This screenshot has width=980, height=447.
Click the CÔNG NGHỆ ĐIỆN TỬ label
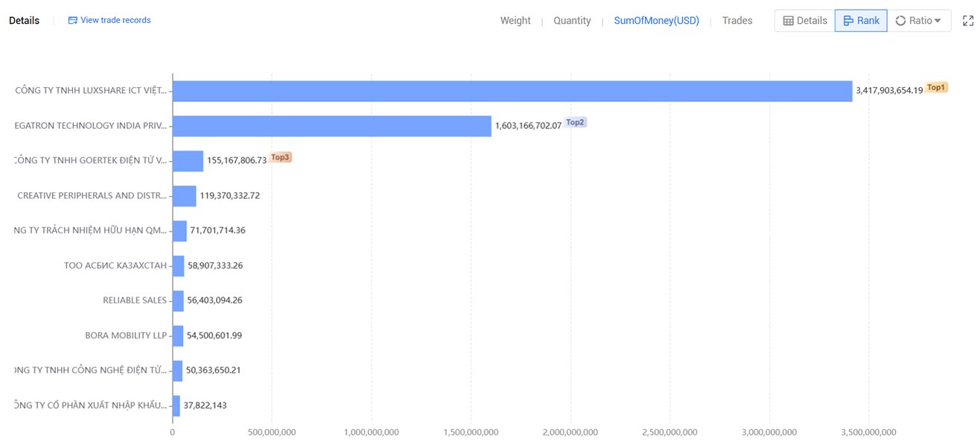(x=91, y=371)
